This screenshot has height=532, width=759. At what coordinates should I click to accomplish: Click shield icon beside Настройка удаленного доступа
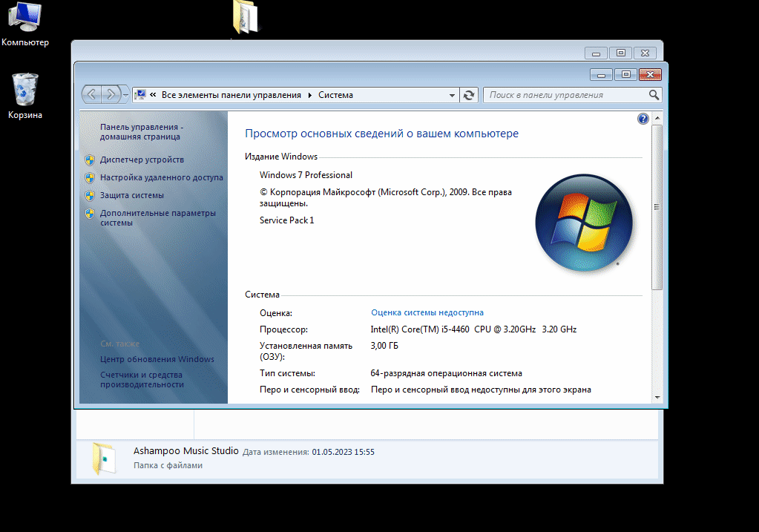[x=90, y=177]
